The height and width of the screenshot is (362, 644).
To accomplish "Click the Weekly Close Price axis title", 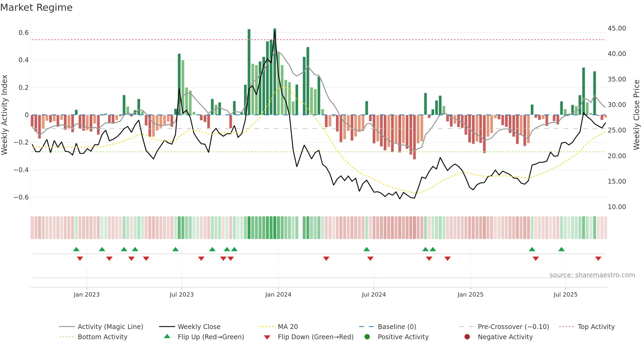I will point(636,115).
